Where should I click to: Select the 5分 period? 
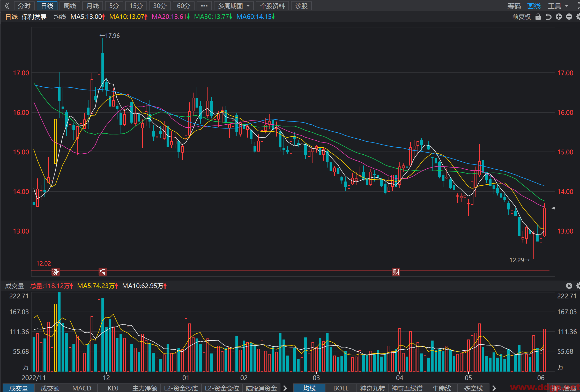point(114,6)
